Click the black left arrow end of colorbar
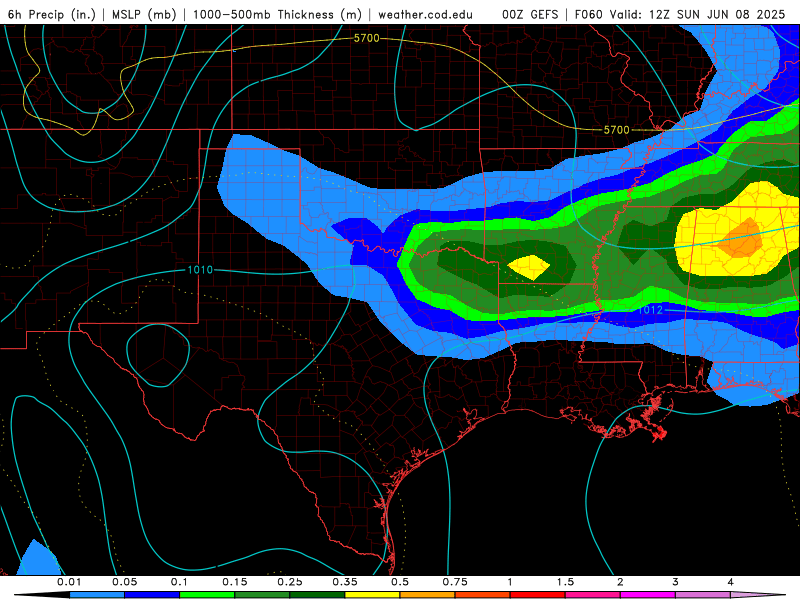 coord(42,595)
